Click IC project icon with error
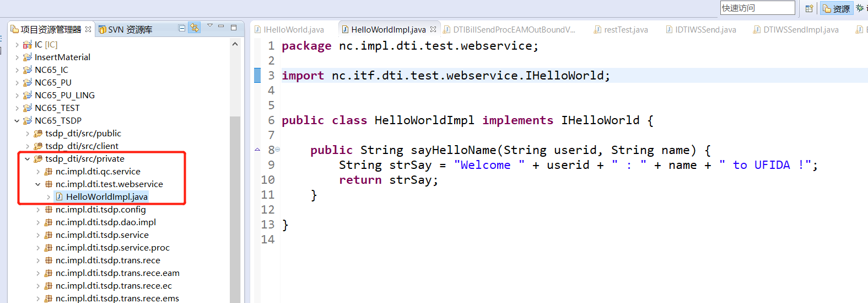The height and width of the screenshot is (303, 868). click(x=27, y=45)
